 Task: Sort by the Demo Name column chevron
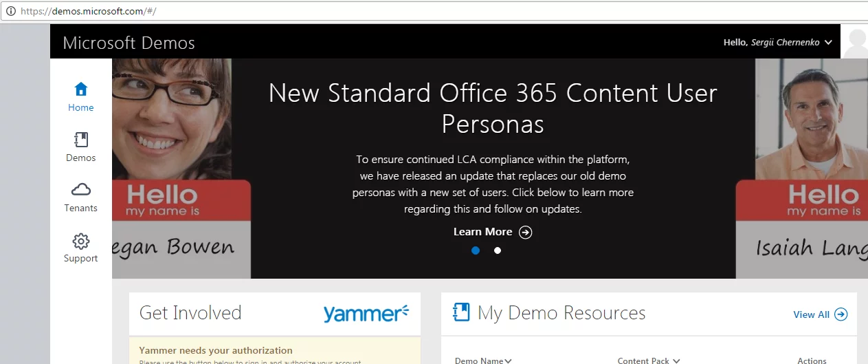pos(508,361)
